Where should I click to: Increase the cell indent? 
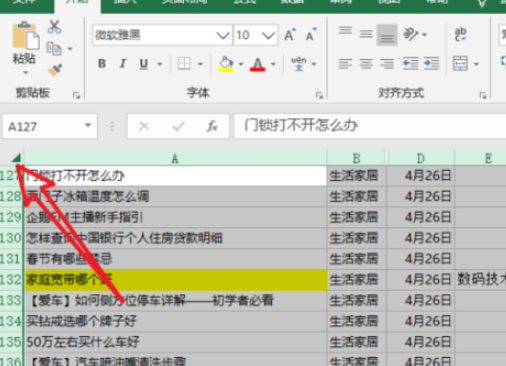pyautogui.click(x=431, y=63)
